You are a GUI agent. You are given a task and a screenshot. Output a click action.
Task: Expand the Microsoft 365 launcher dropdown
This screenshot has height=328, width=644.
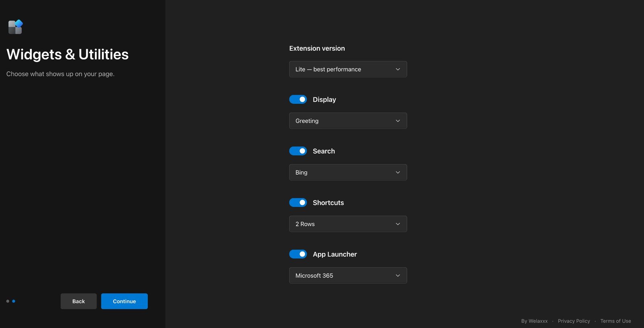tap(348, 275)
